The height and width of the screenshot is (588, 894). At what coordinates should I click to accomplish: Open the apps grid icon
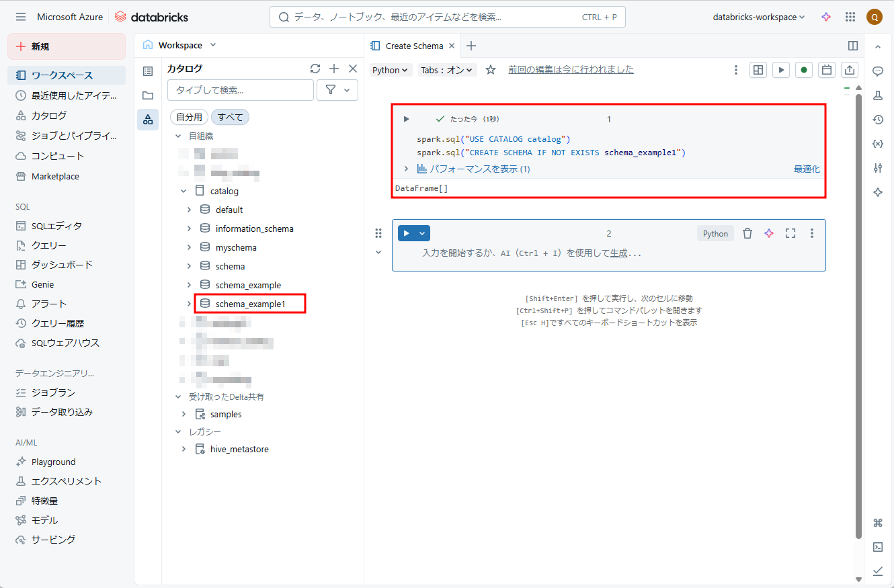[850, 17]
